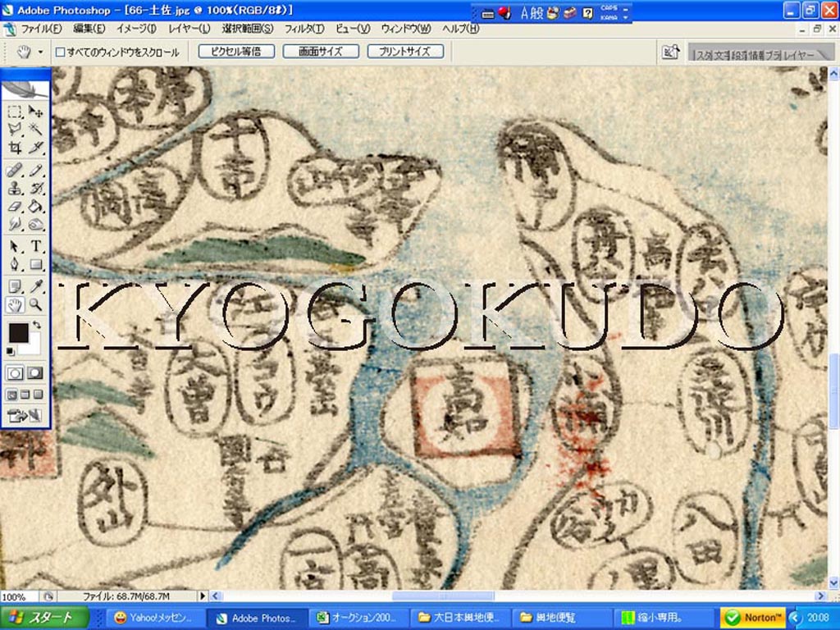
Task: Set Standard Screen Mode
Action: [11, 395]
